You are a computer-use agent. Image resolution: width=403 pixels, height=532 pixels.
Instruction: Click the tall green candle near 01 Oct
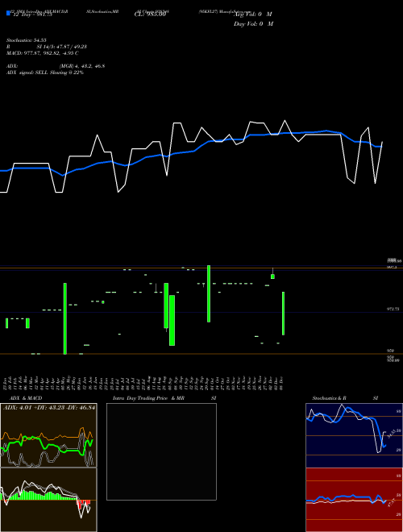pos(209,293)
